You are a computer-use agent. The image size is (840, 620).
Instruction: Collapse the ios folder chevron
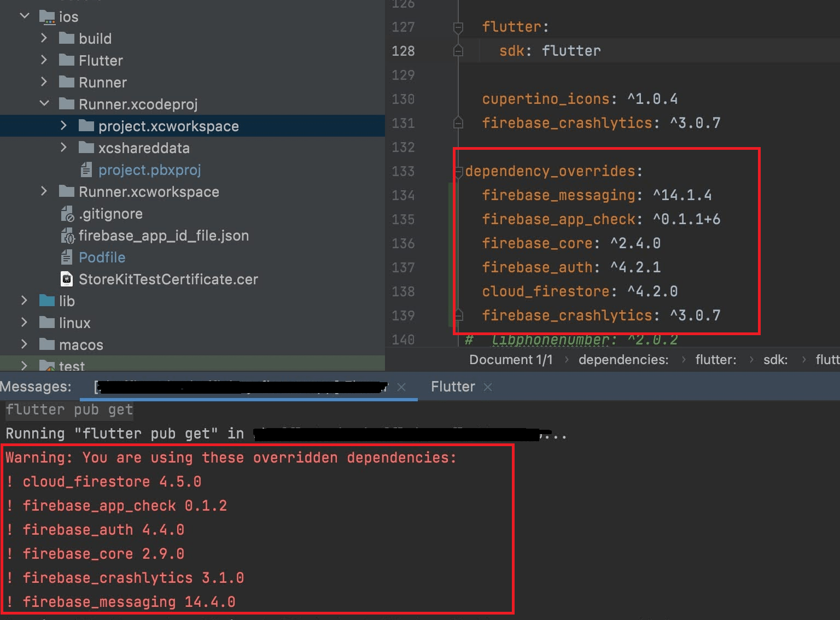point(25,16)
